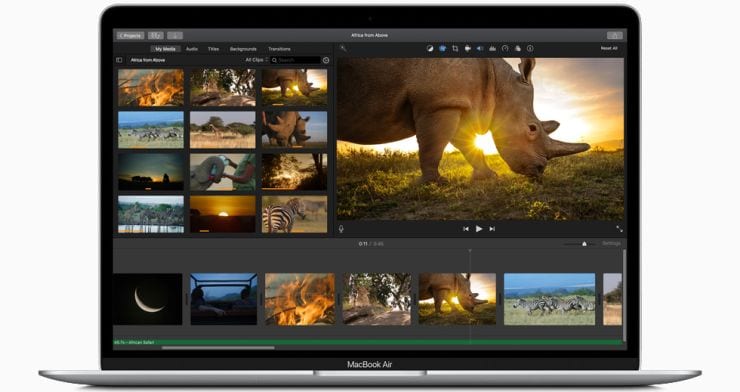Open the Color Balance tool
The image size is (740, 392).
430,48
